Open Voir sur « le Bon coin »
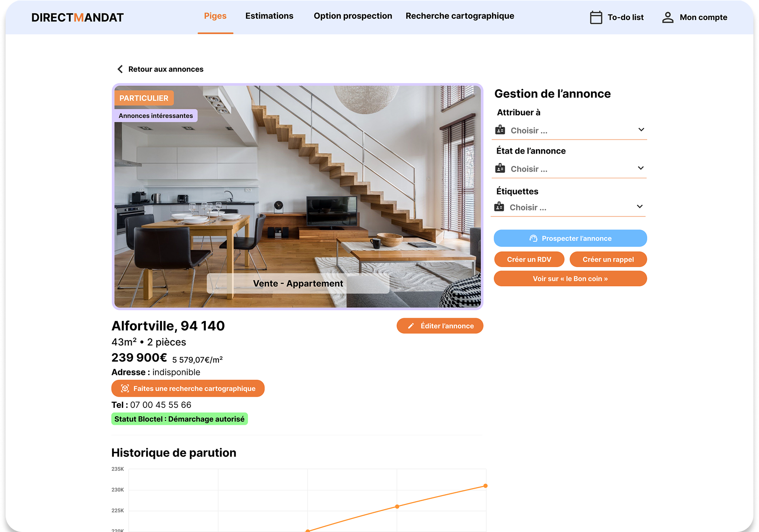 click(x=570, y=279)
